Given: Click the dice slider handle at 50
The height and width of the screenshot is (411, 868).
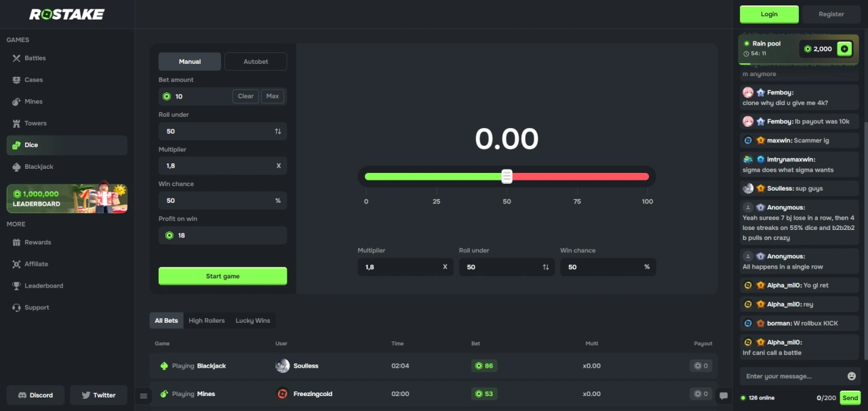Looking at the screenshot, I should (x=507, y=176).
